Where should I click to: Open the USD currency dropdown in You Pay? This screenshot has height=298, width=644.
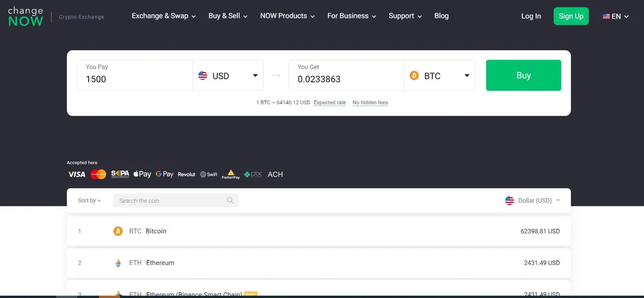228,75
